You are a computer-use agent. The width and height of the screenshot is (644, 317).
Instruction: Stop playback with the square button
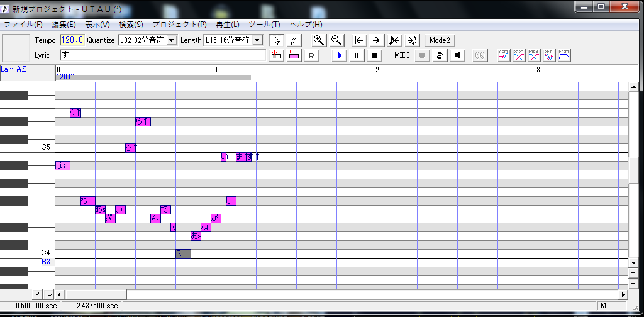(x=374, y=55)
